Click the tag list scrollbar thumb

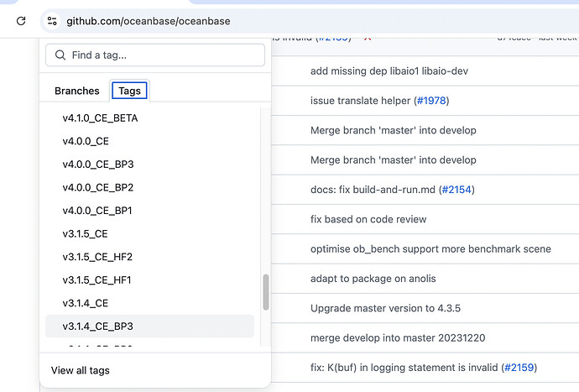[x=266, y=292]
